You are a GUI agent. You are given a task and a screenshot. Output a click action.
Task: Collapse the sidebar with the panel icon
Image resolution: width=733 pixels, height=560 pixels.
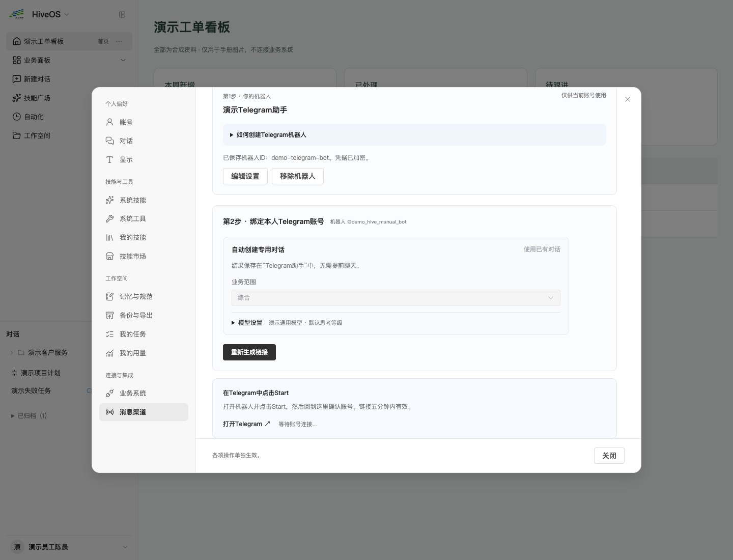coord(122,14)
